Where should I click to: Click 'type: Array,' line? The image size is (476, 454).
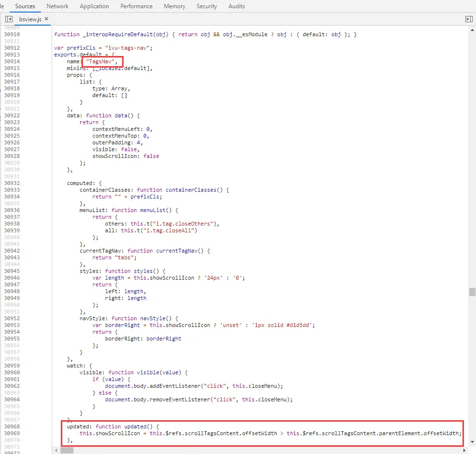pyautogui.click(x=111, y=89)
